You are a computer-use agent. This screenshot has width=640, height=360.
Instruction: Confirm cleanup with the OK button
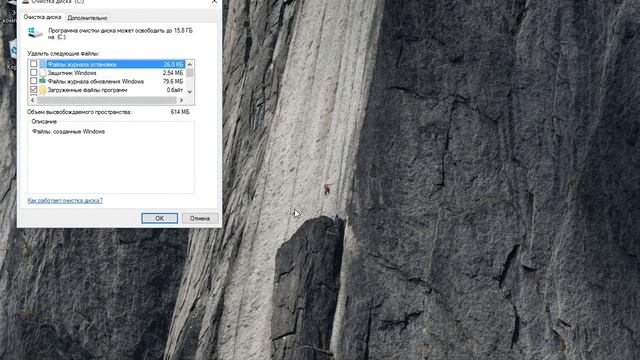160,218
